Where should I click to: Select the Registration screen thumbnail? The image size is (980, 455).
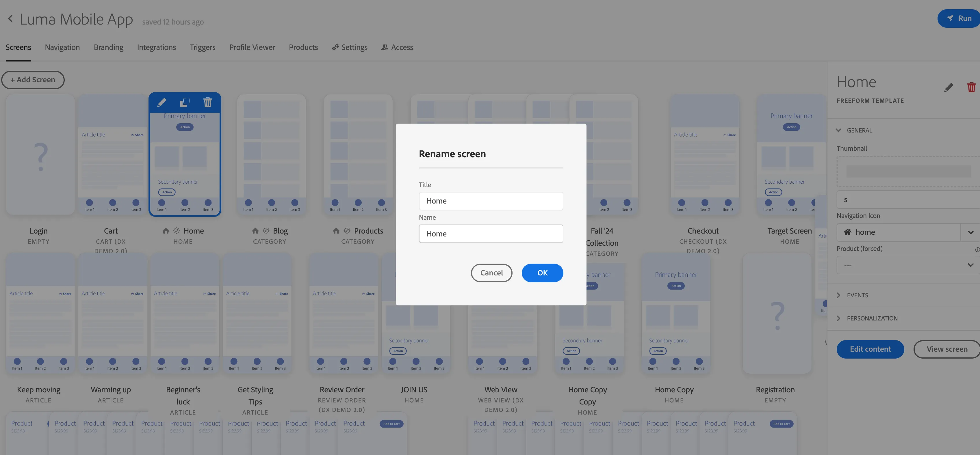tap(777, 313)
